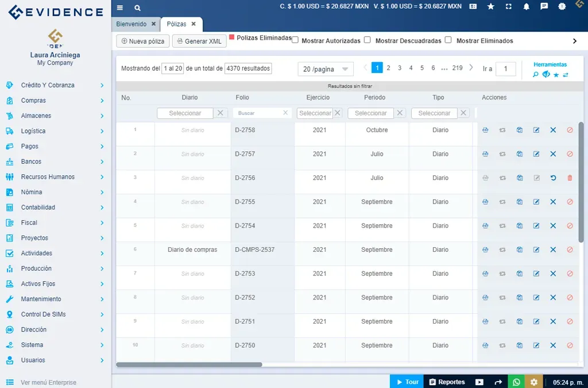Image resolution: width=588 pixels, height=388 pixels.
Task: Open the Nómina menu in the sidebar
Action: pos(56,192)
